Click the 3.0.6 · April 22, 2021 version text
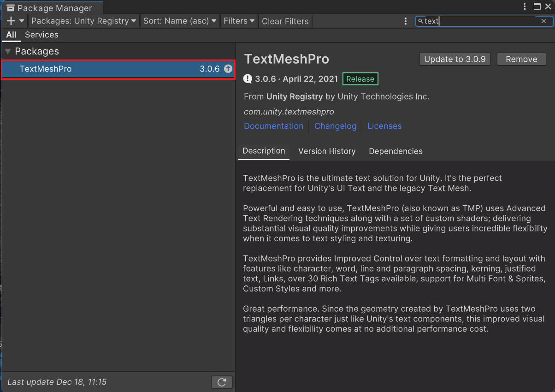This screenshot has height=392, width=555. click(296, 79)
